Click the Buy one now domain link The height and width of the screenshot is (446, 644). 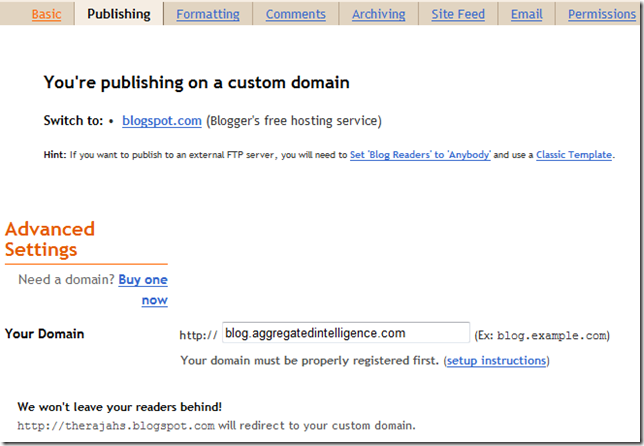[143, 290]
